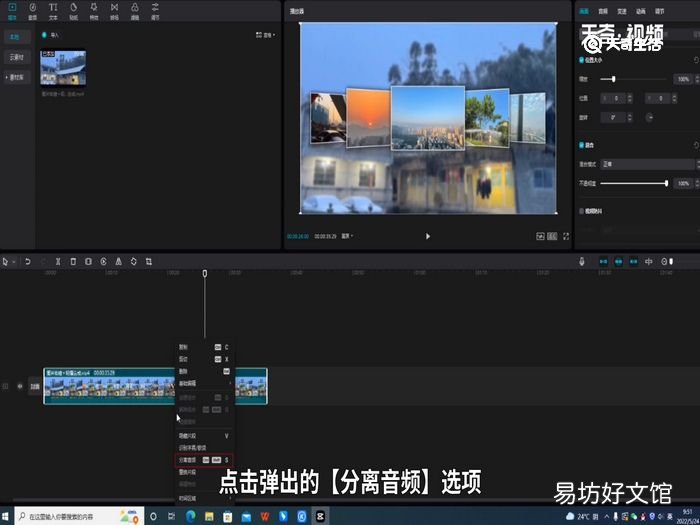The height and width of the screenshot is (525, 700).
Task: Enable the Video stabilization checkbox
Action: click(x=581, y=211)
